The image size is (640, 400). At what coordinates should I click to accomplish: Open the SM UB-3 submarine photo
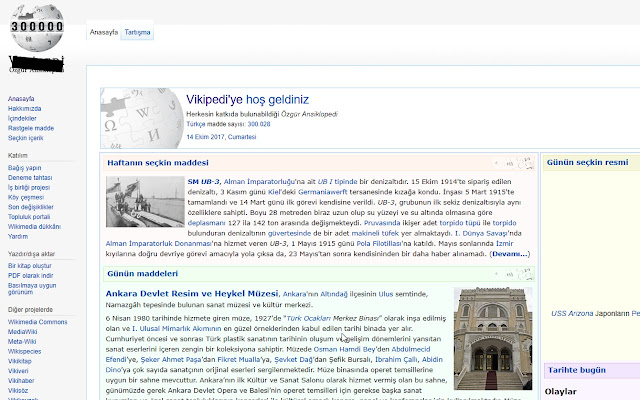[x=145, y=202]
